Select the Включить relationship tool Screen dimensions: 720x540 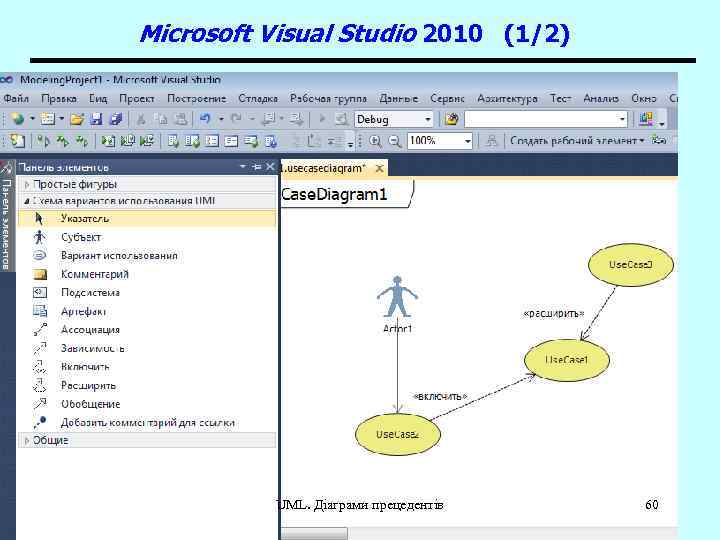pyautogui.click(x=147, y=367)
